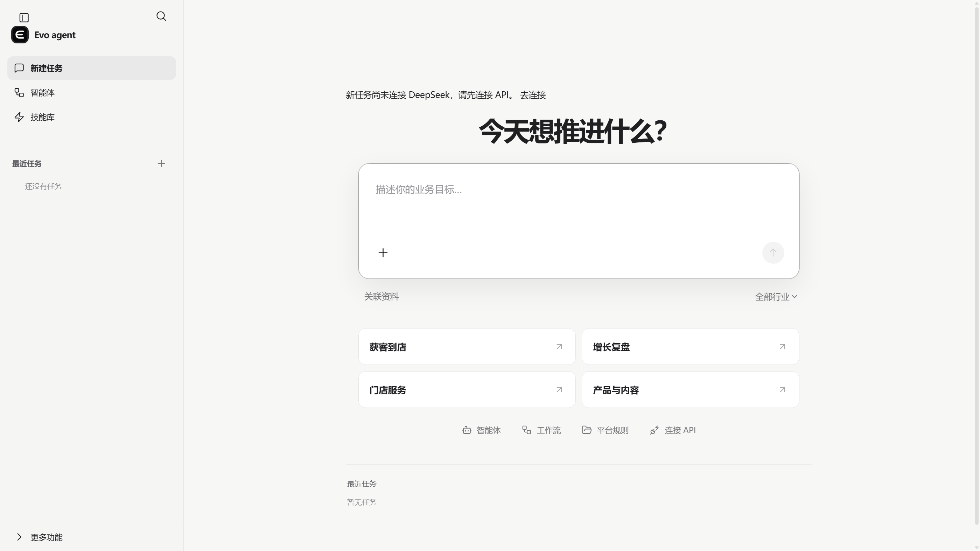Click the 连接 API shortcut label
980x551 pixels.
coord(680,430)
